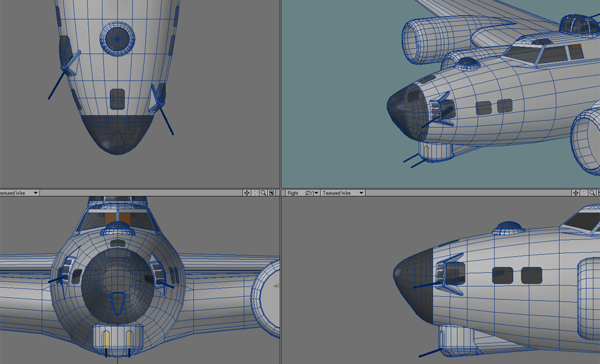Click the pan icon in the Right viewport
Viewport: 600px width, 364px height.
point(575,193)
